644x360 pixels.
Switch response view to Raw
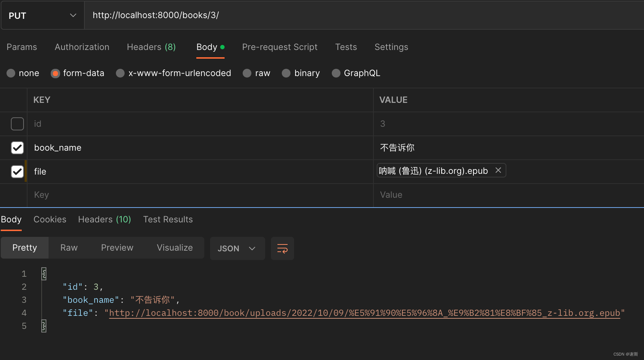pos(68,248)
